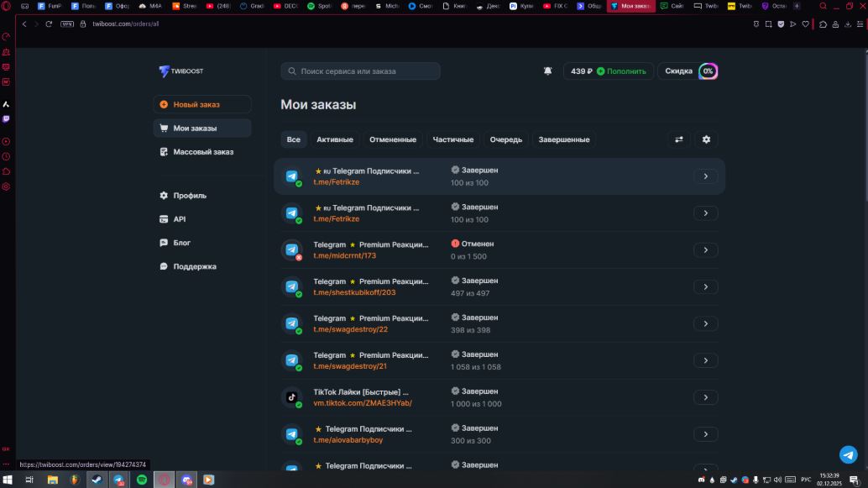Click the "Новый заказ" button
Screen dimensions: 868x488
(202, 105)
